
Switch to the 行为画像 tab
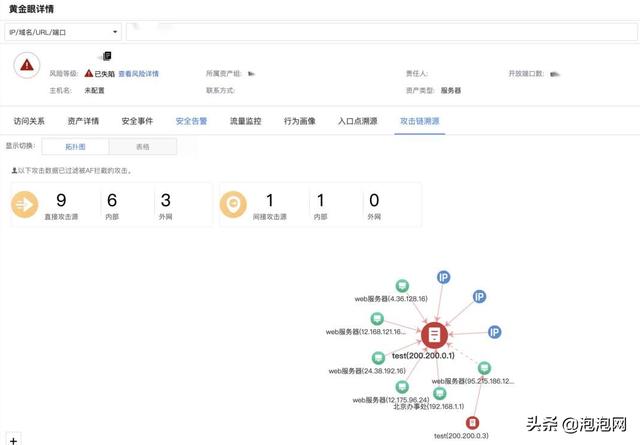click(300, 121)
